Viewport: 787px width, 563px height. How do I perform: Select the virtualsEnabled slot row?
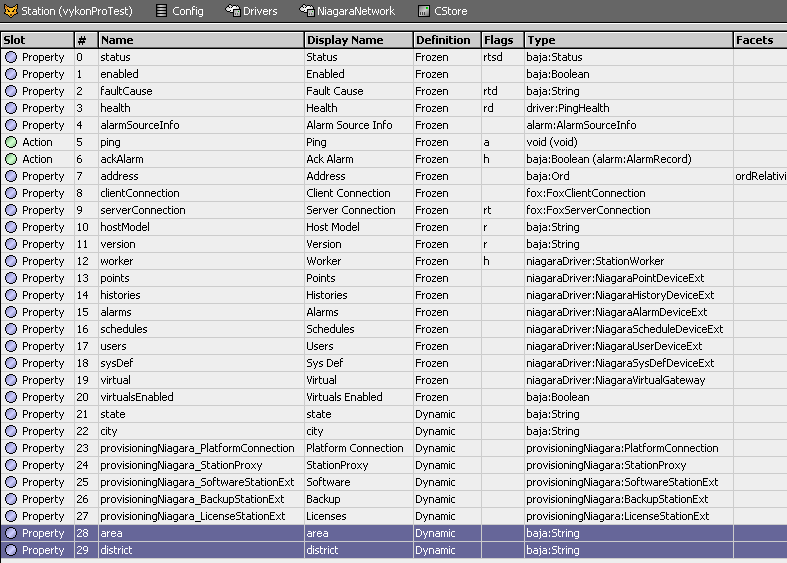click(x=136, y=397)
